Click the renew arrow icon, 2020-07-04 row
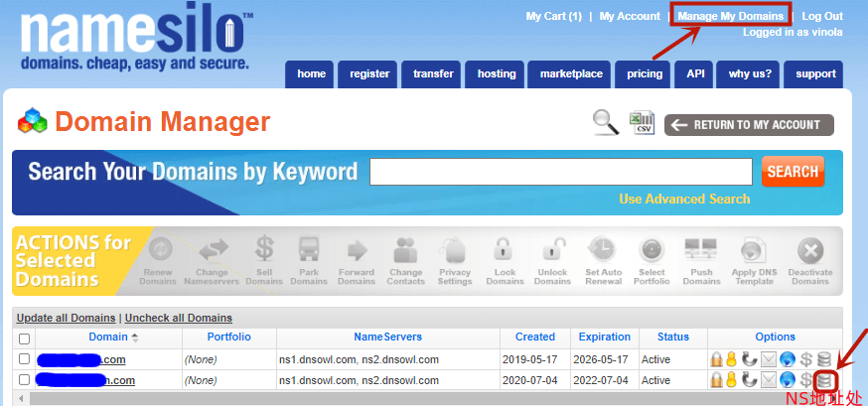This screenshot has width=868, height=406. 749,380
